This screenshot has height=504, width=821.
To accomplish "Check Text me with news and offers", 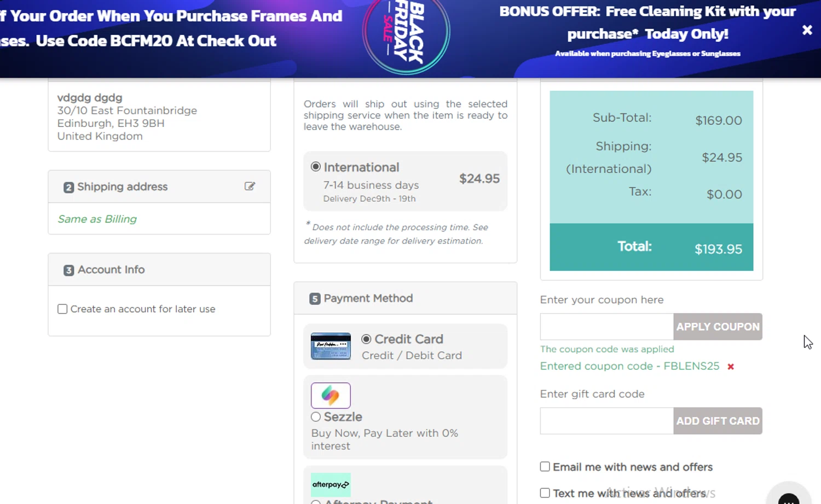I will click(545, 493).
